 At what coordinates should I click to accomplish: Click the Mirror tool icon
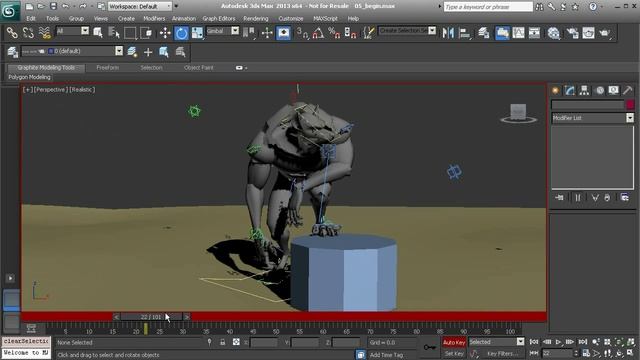(x=448, y=33)
